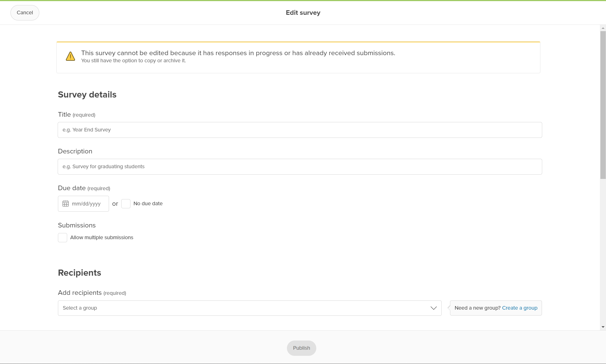Click the calendar icon in due date
Screen dimensions: 606x364
click(x=66, y=203)
